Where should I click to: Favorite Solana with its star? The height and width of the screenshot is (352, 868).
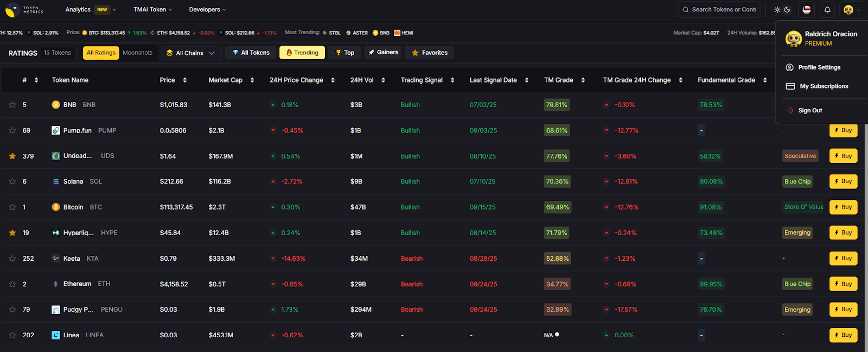12,181
